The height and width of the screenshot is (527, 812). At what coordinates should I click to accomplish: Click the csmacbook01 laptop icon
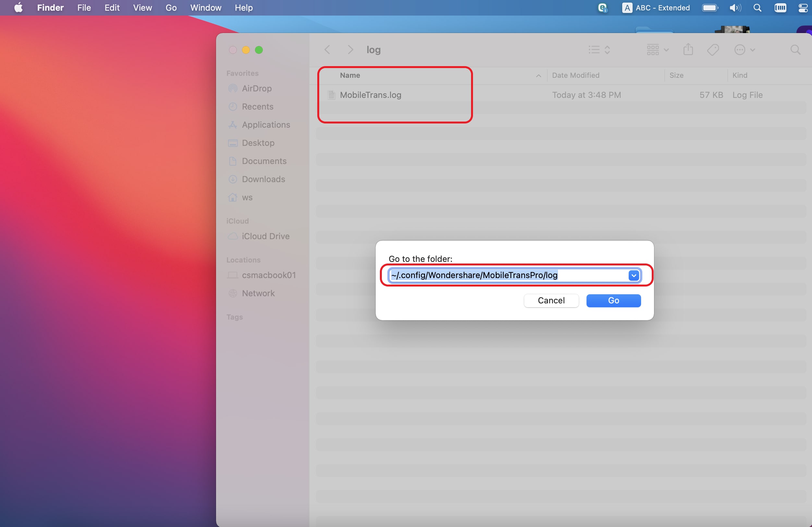click(233, 275)
